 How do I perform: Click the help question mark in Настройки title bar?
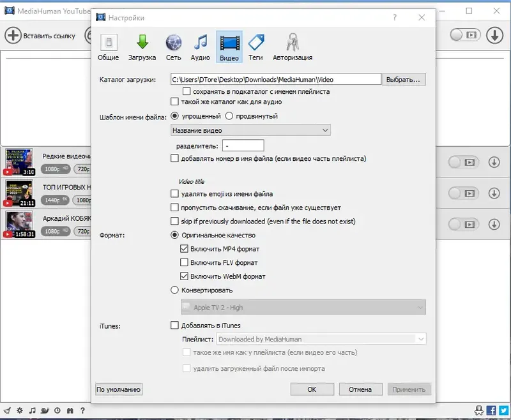click(395, 17)
